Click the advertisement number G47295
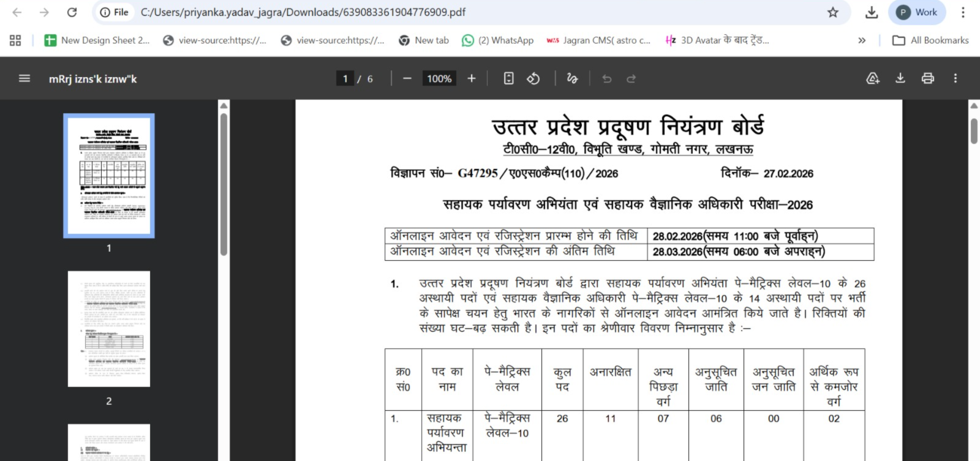This screenshot has height=461, width=980. pyautogui.click(x=478, y=173)
